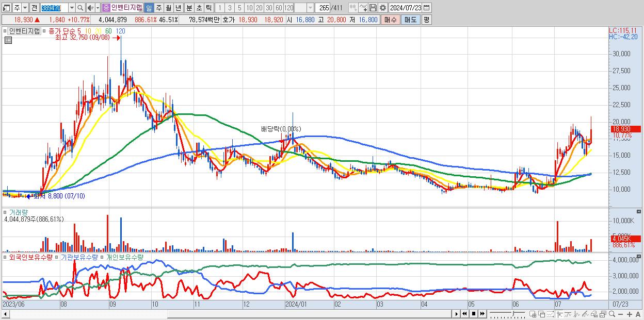Select the 주 weekly chart period

(x=158, y=8)
